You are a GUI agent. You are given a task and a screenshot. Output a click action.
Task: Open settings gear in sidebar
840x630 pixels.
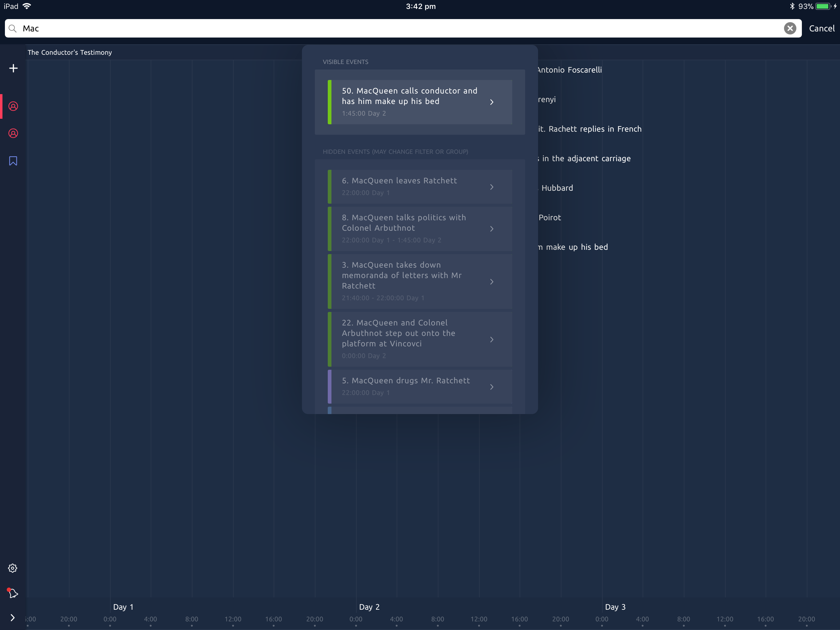point(13,568)
